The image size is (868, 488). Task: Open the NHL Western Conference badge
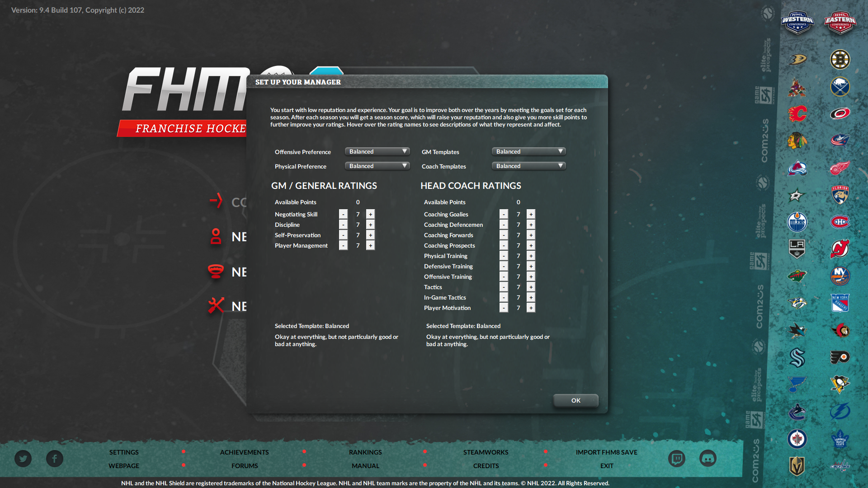tap(797, 23)
